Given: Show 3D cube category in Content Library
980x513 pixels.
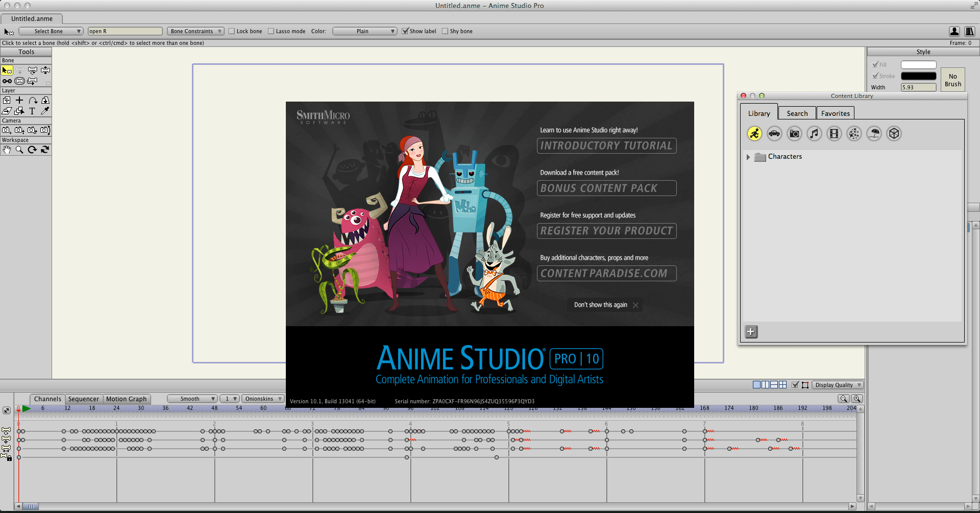Looking at the screenshot, I should click(894, 134).
